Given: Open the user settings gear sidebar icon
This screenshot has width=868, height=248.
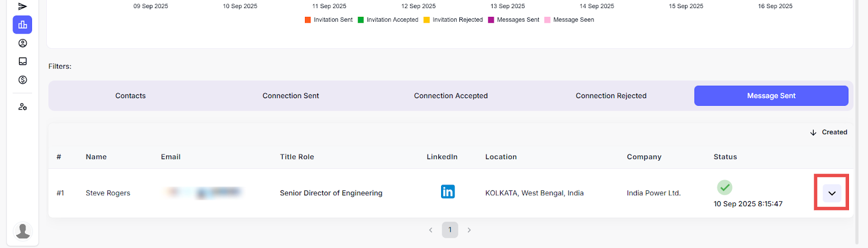Looking at the screenshot, I should pyautogui.click(x=22, y=107).
